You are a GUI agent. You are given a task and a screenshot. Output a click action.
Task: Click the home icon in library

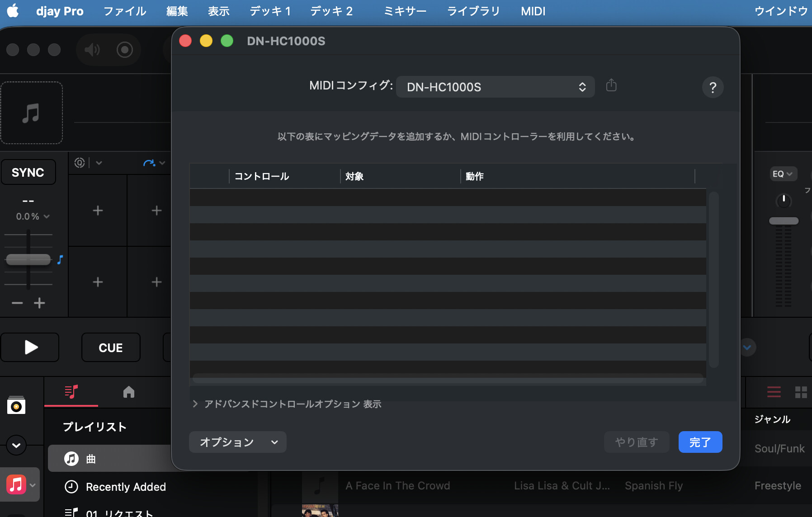point(129,392)
